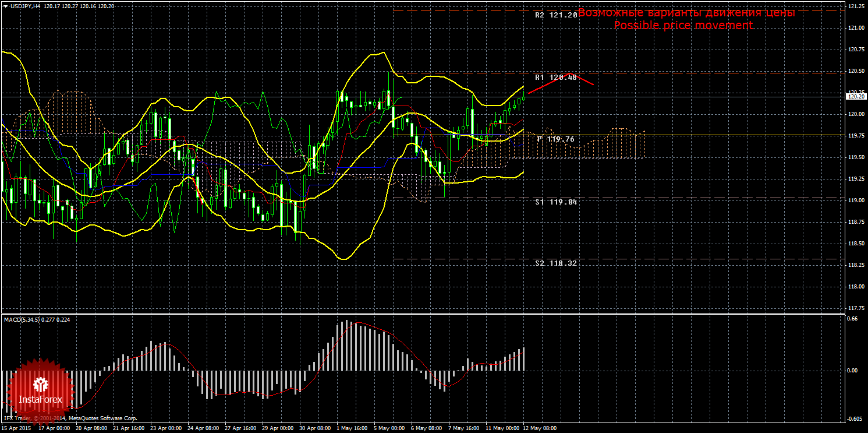Click the 117.75 price scale label
This screenshot has width=868, height=433.
coord(855,308)
